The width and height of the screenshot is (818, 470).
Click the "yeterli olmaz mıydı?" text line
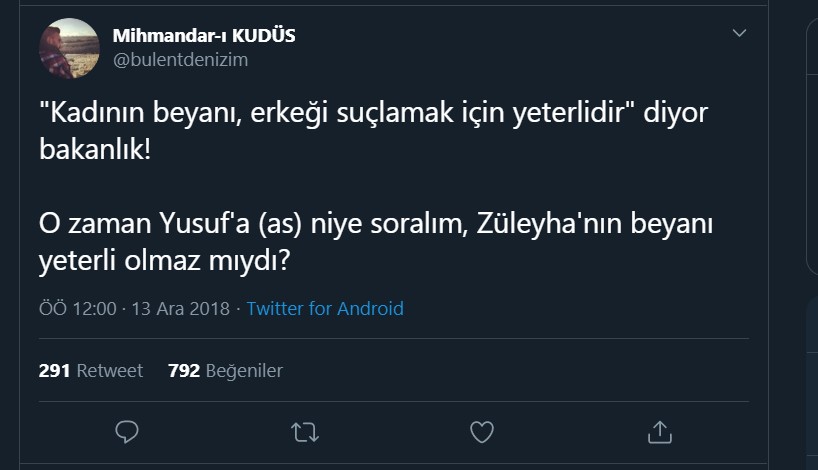click(165, 261)
